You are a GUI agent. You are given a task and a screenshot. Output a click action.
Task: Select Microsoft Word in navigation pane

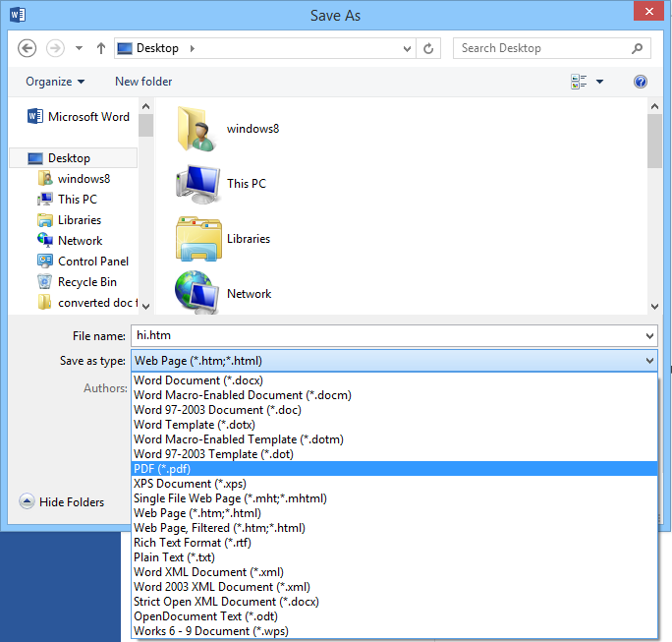click(x=79, y=117)
